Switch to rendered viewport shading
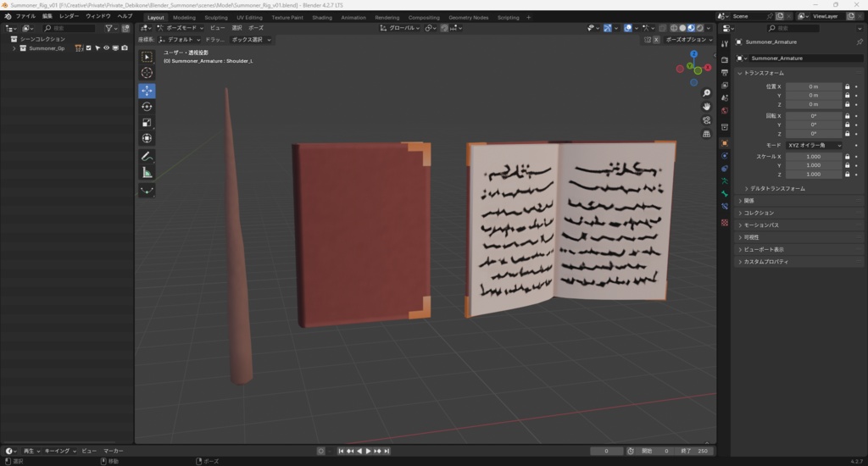The height and width of the screenshot is (466, 868). tap(699, 28)
